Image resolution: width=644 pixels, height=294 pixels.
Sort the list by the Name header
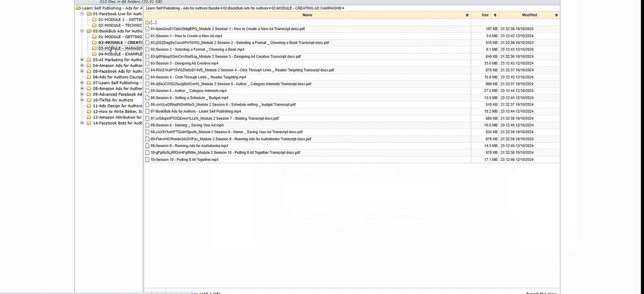307,15
